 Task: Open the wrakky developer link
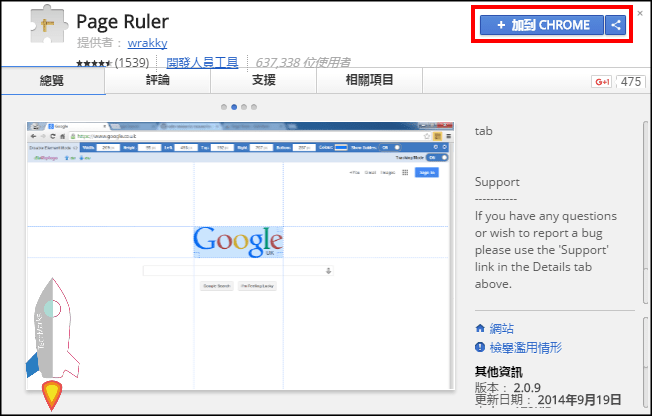148,43
